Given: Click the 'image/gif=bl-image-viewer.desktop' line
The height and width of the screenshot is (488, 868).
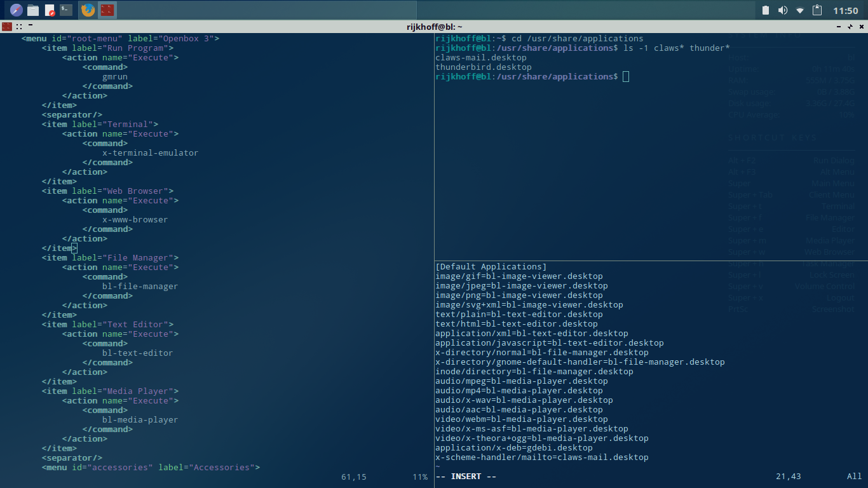Looking at the screenshot, I should (519, 276).
